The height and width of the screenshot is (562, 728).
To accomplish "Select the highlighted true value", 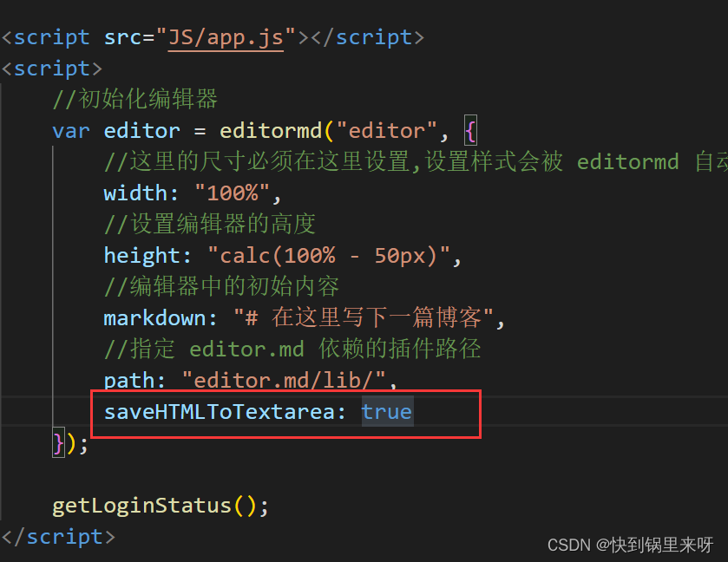I will [x=386, y=411].
